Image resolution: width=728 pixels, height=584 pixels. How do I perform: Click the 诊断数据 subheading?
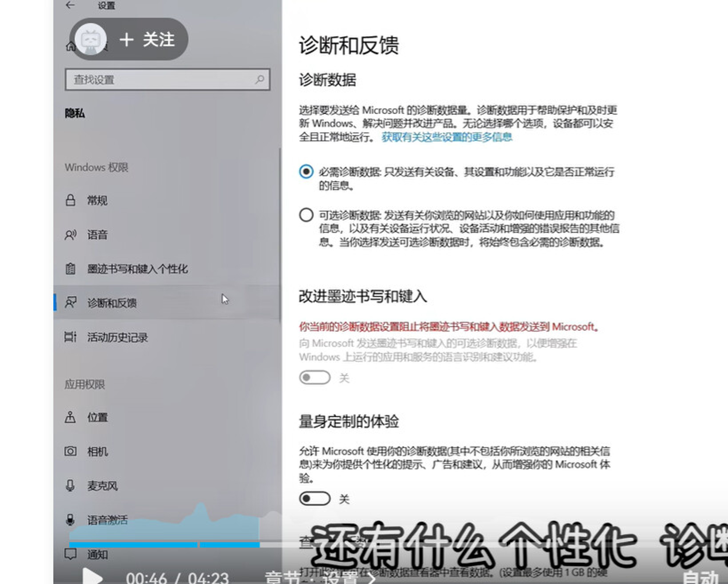(x=327, y=80)
